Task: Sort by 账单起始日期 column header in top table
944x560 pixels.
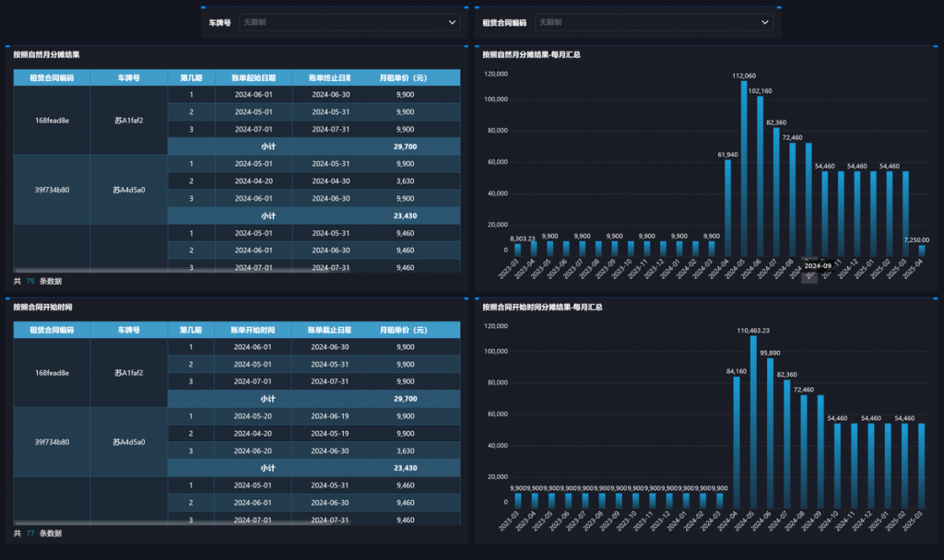Action: pyautogui.click(x=254, y=77)
